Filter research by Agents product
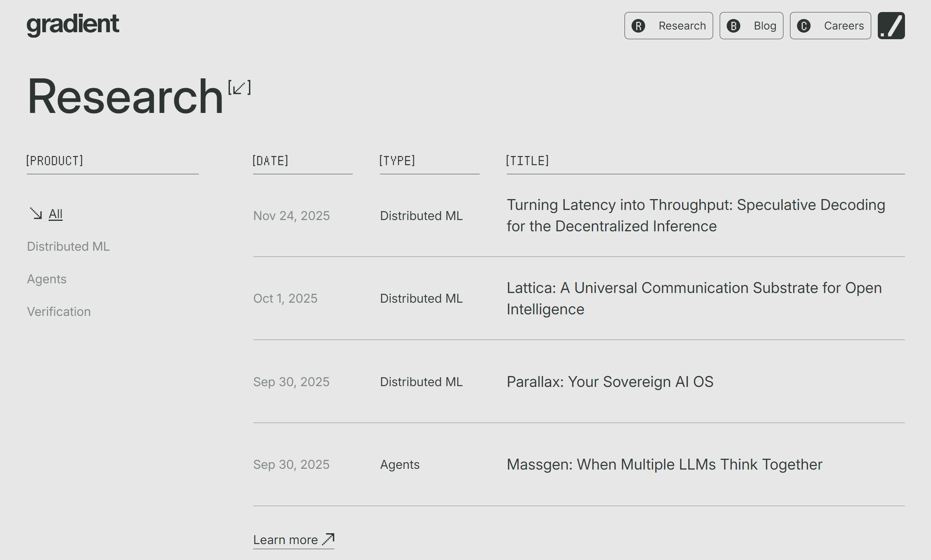Viewport: 931px width, 560px height. (x=47, y=279)
